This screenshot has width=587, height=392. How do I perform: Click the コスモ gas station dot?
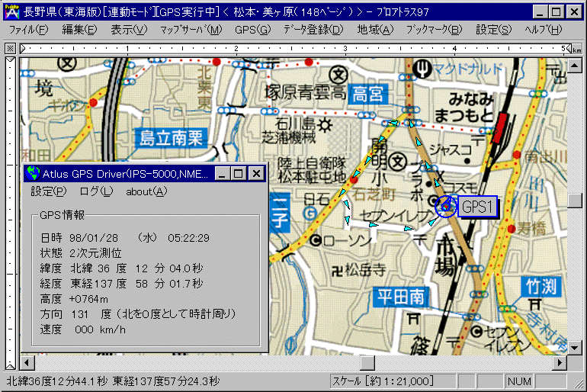tap(429, 185)
